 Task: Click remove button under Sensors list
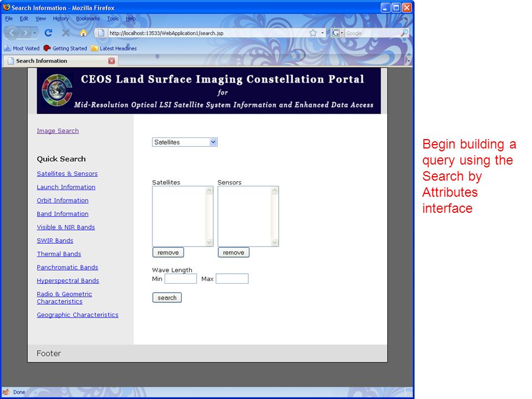pyautogui.click(x=234, y=253)
